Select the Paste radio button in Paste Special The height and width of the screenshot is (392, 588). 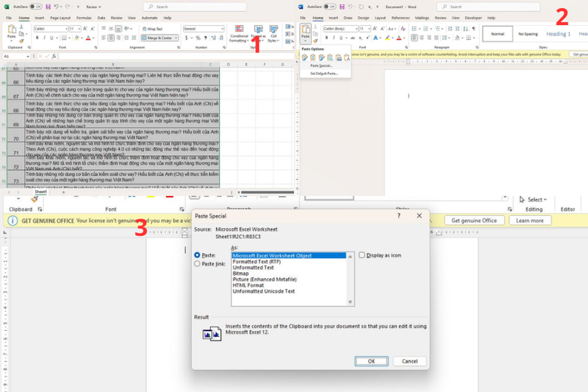point(197,255)
